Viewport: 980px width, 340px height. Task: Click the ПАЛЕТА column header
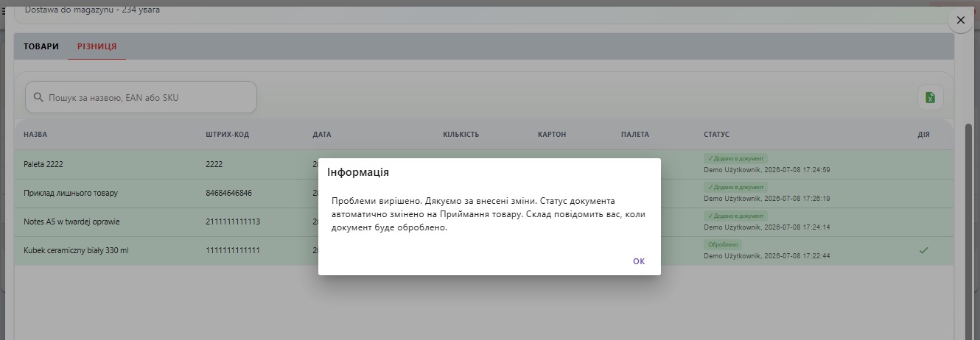pyautogui.click(x=635, y=135)
